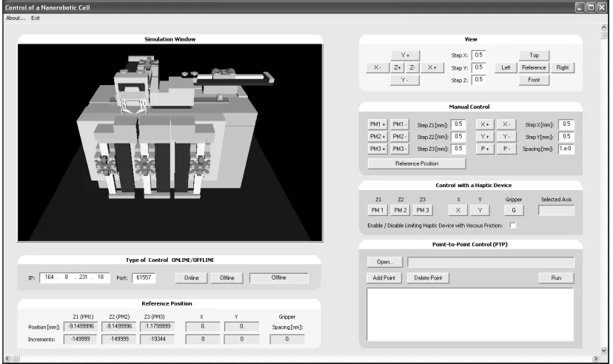Click the X+ view button
Image resolution: width=613 pixels, height=364 pixels.
[432, 67]
